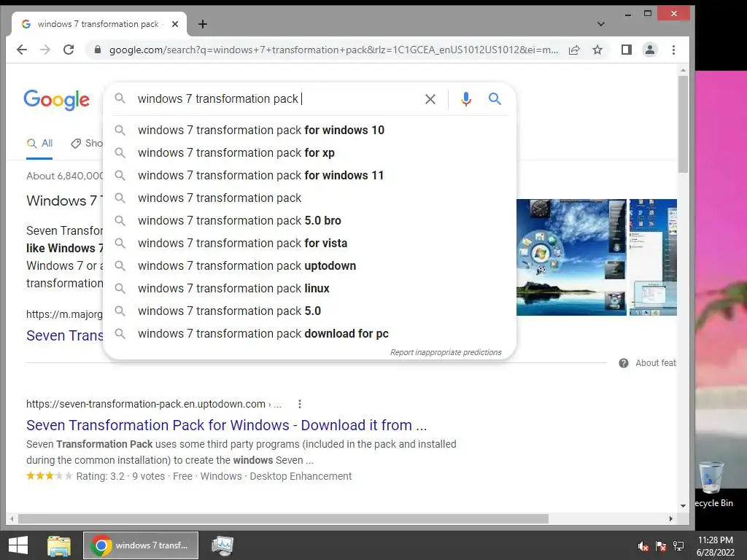The height and width of the screenshot is (560, 747).
Task: Click the horizontal scrollbar thumb
Action: pos(284,518)
